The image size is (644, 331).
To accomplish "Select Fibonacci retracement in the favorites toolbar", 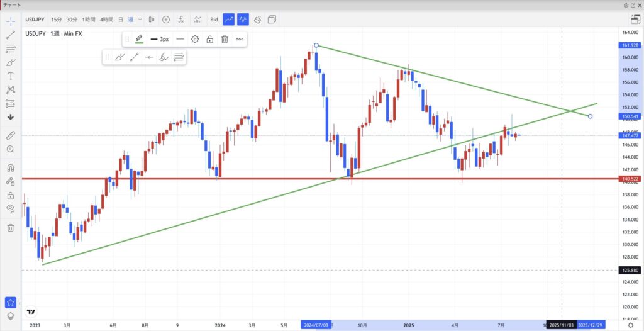I will point(178,57).
